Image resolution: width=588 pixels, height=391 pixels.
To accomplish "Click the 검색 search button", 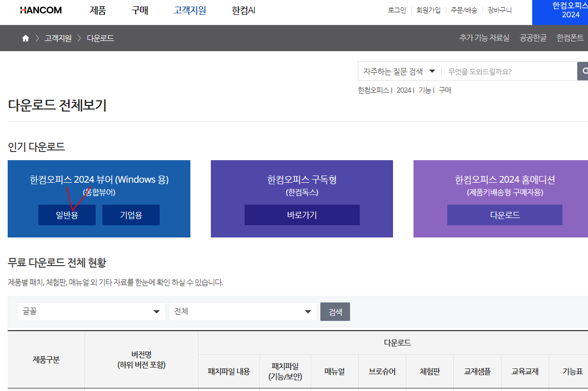I will pyautogui.click(x=335, y=311).
